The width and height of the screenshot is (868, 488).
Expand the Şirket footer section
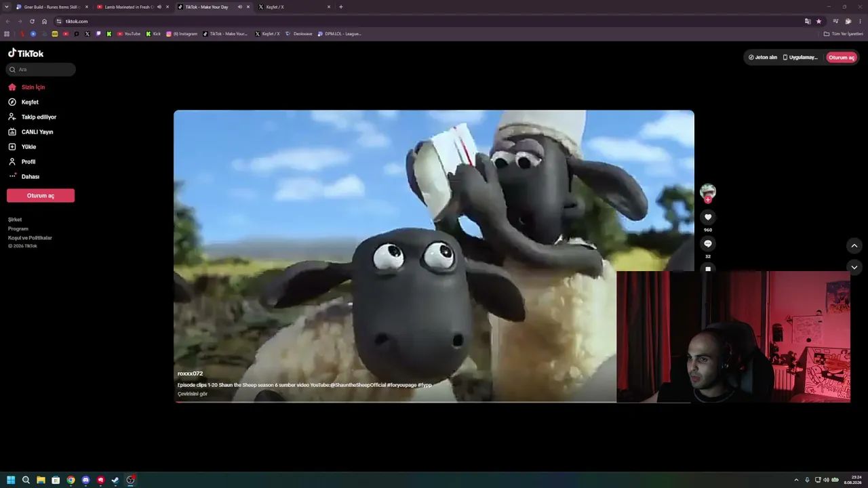(15, 220)
